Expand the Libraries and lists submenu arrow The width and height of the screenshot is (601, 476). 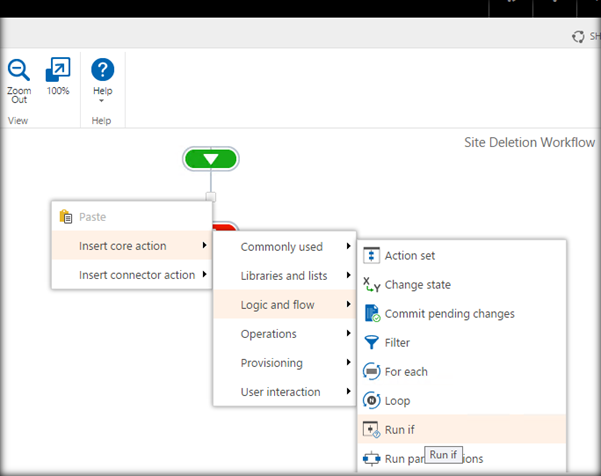[x=349, y=276]
